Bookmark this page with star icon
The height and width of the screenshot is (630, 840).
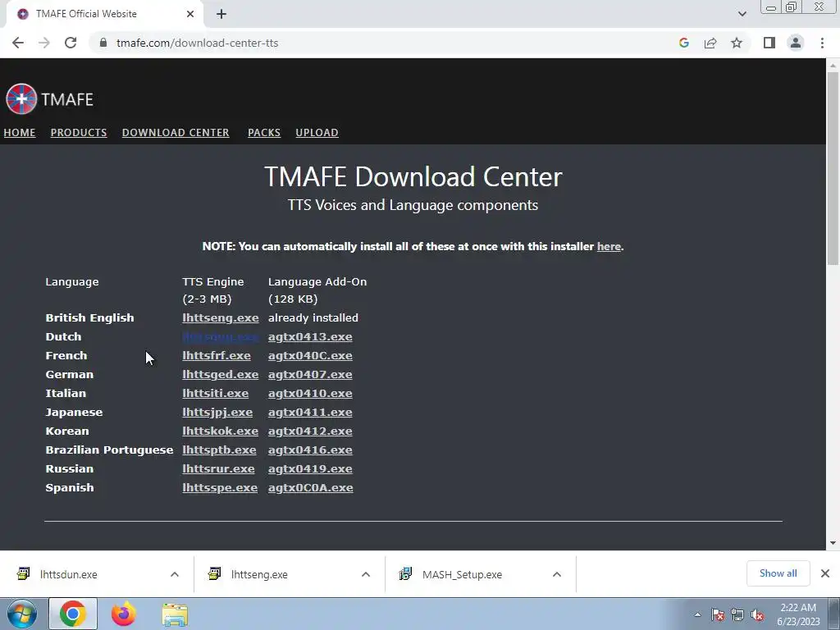737,43
